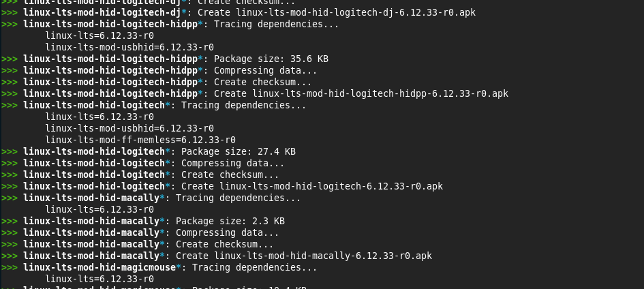Click the green >>> prompt on the 27.4 KB line
Viewport: 644px width, 289px height.
point(10,151)
